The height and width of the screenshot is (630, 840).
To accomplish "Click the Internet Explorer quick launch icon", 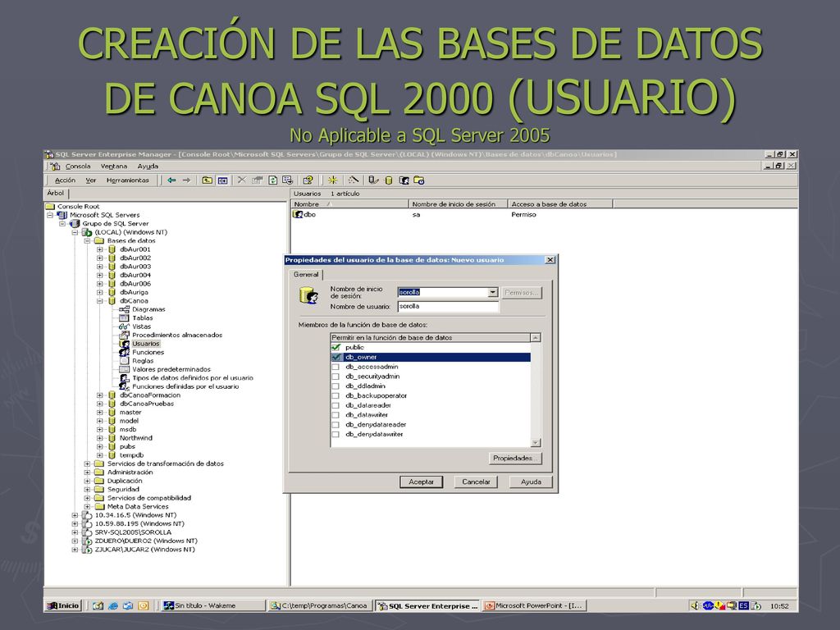I will point(113,605).
